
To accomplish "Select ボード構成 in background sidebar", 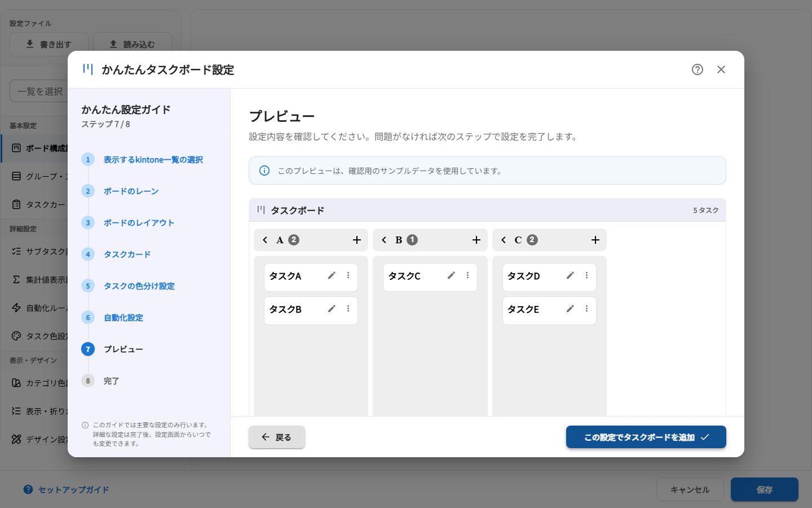I will tap(35, 148).
